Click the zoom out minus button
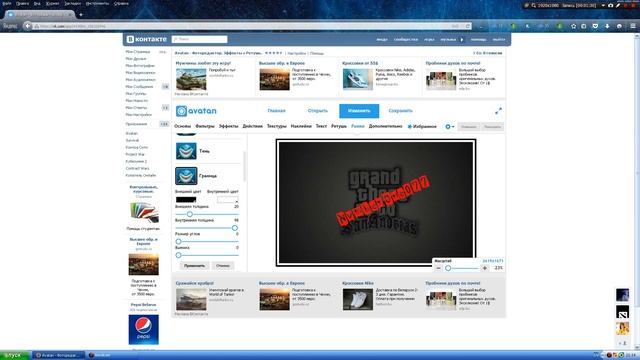The image size is (640, 360). pos(438,268)
